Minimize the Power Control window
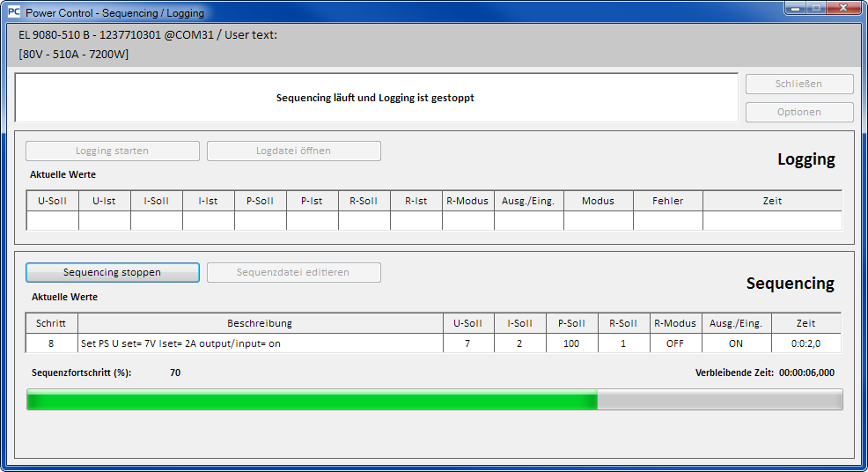Image resolution: width=868 pixels, height=472 pixels. coord(796,9)
